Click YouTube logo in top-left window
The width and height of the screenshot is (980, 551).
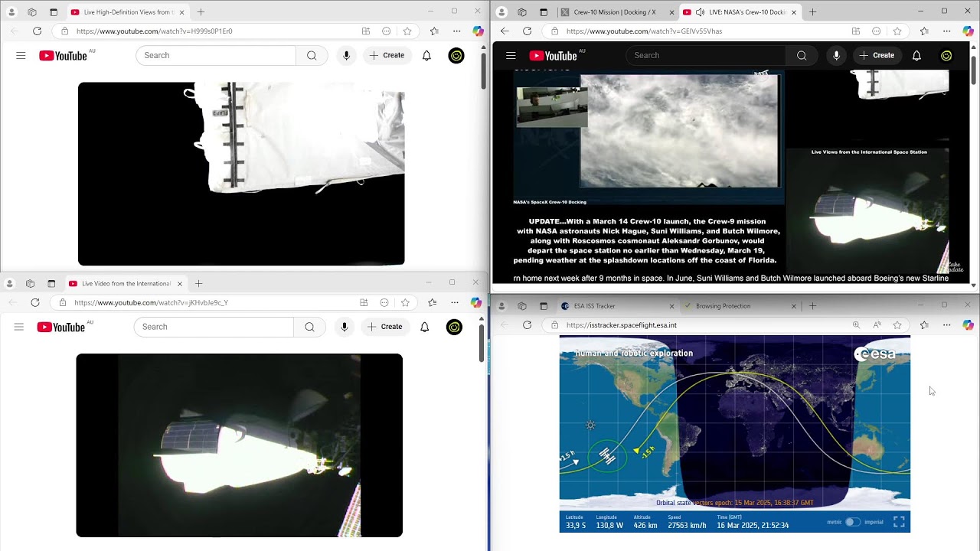(63, 56)
